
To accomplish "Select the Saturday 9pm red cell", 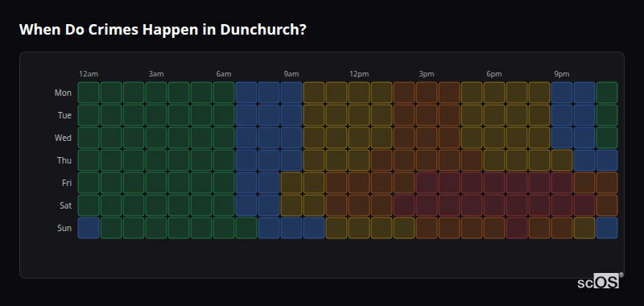I will coord(562,205).
